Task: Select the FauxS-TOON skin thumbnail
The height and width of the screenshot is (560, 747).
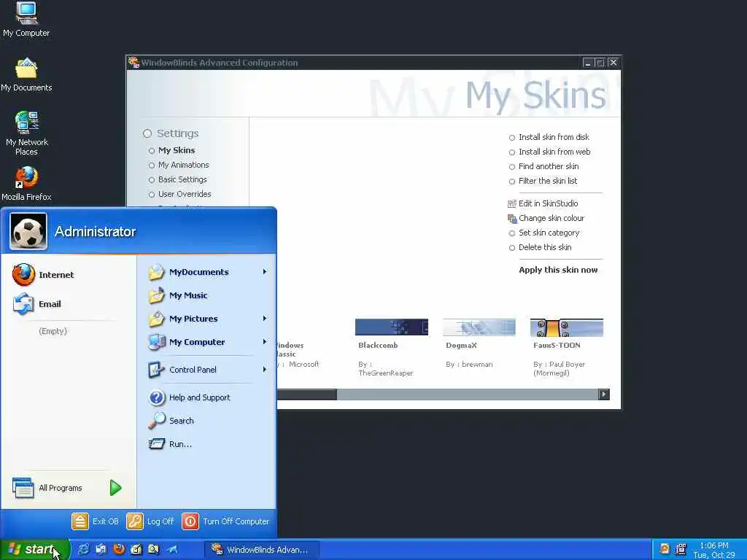Action: click(566, 327)
